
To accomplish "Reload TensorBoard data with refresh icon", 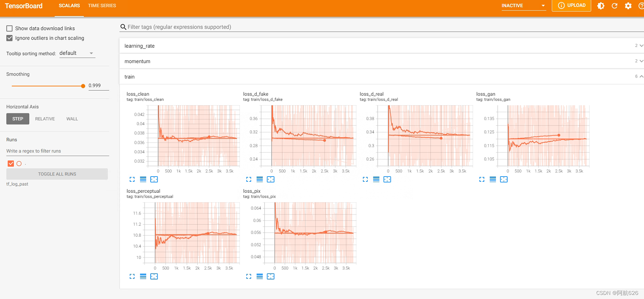I will 615,6.
